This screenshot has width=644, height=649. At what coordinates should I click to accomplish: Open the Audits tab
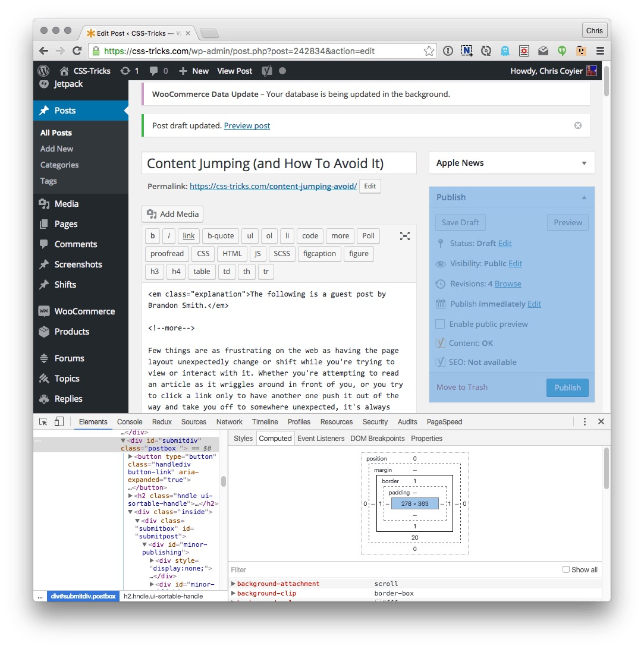407,422
